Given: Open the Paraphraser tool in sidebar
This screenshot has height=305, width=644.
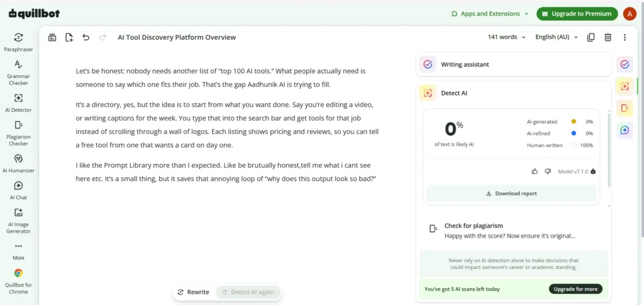Looking at the screenshot, I should click(18, 43).
